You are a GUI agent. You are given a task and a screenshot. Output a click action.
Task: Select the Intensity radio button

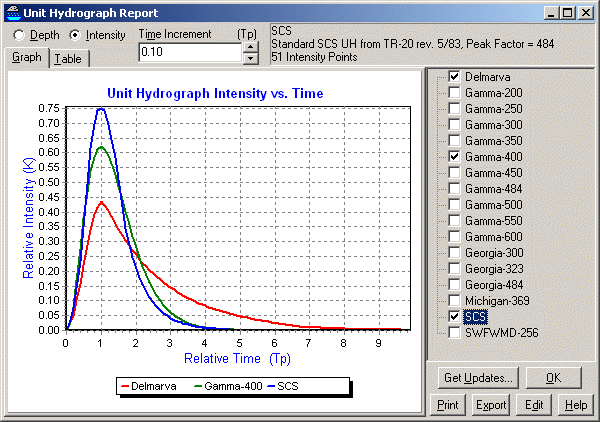click(75, 34)
